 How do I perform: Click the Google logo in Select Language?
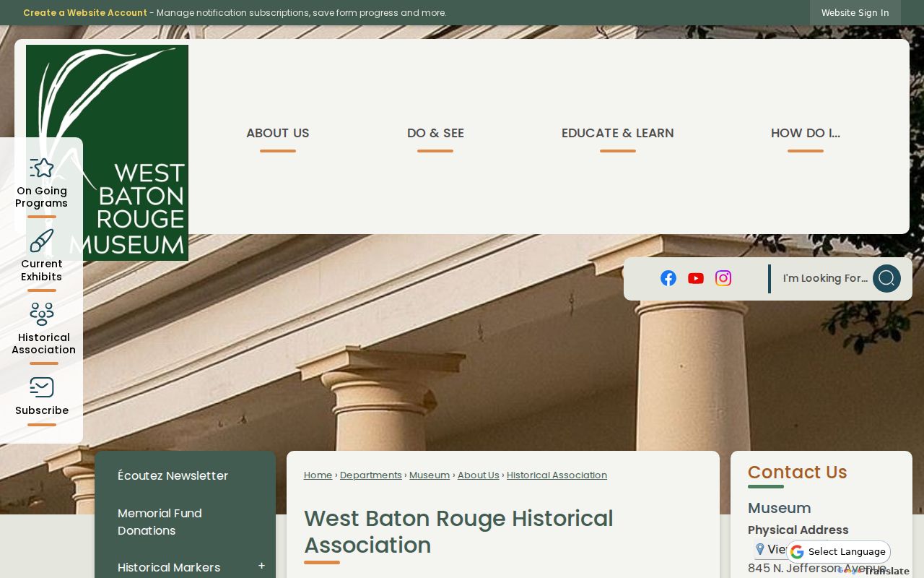click(797, 552)
